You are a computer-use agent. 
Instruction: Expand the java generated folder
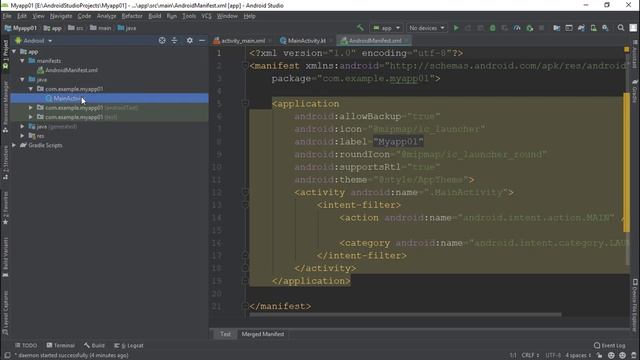point(22,127)
